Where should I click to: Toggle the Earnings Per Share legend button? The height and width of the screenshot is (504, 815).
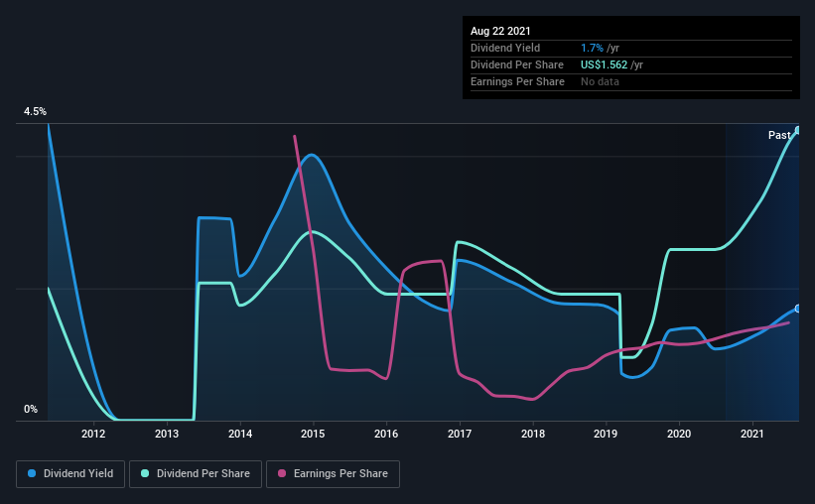pos(334,474)
